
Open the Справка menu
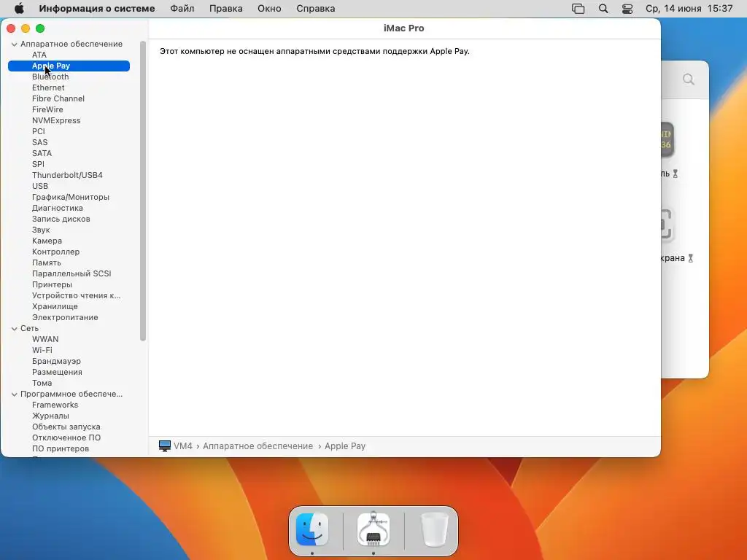(x=315, y=9)
